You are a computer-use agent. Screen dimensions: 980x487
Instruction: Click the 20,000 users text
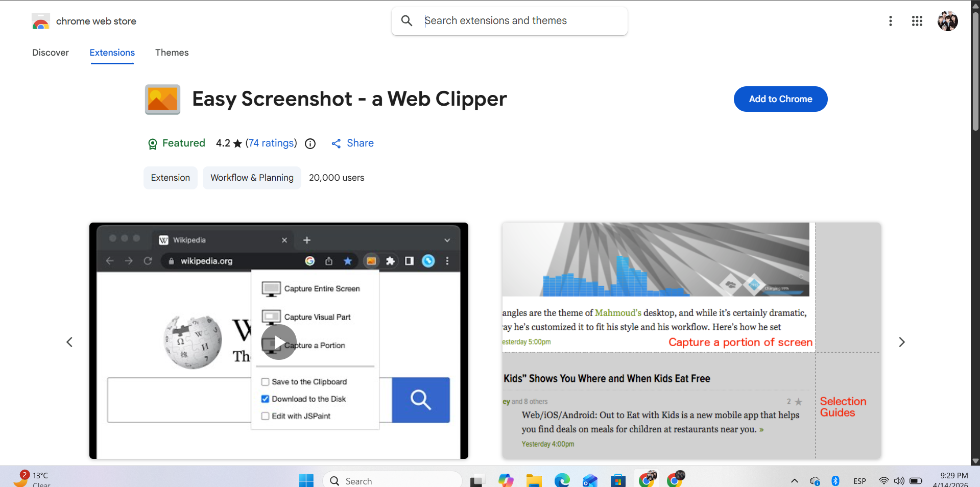pos(337,178)
